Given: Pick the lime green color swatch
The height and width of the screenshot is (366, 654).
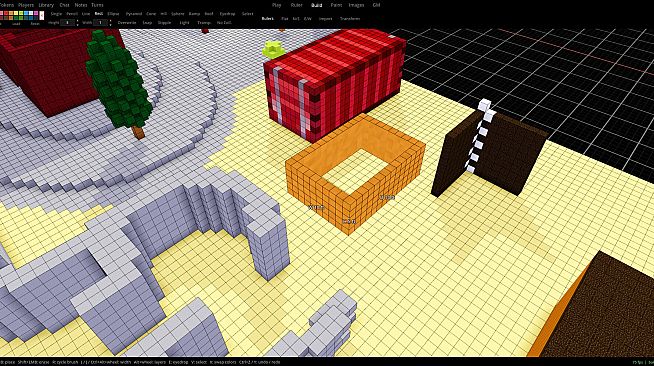Looking at the screenshot, I should pyautogui.click(x=21, y=13).
